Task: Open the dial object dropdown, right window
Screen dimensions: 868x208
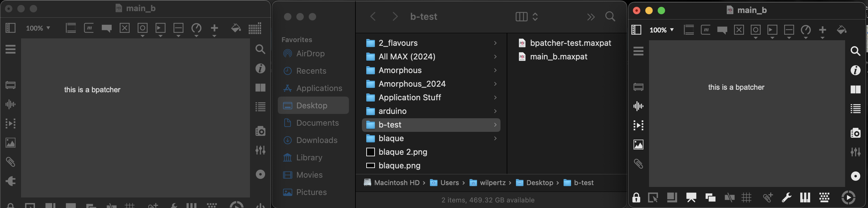Action: coord(806,32)
